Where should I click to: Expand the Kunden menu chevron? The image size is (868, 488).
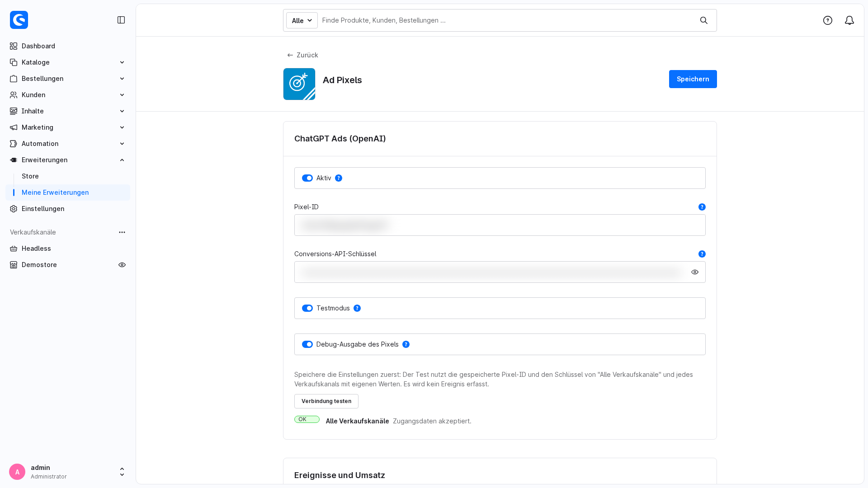[122, 95]
